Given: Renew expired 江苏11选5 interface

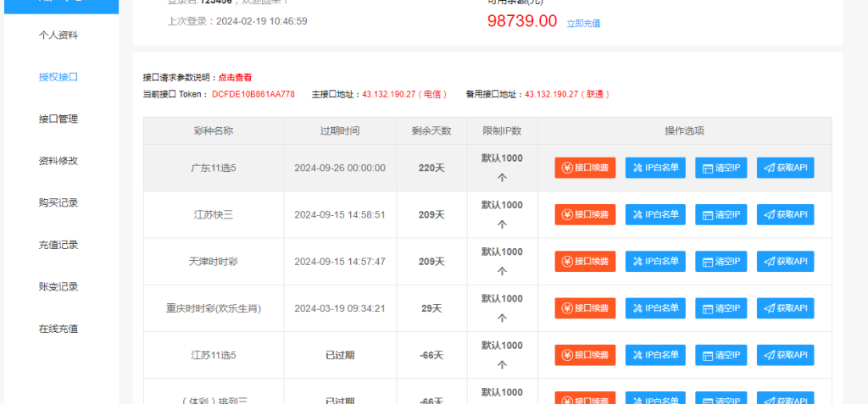Looking at the screenshot, I should (585, 355).
